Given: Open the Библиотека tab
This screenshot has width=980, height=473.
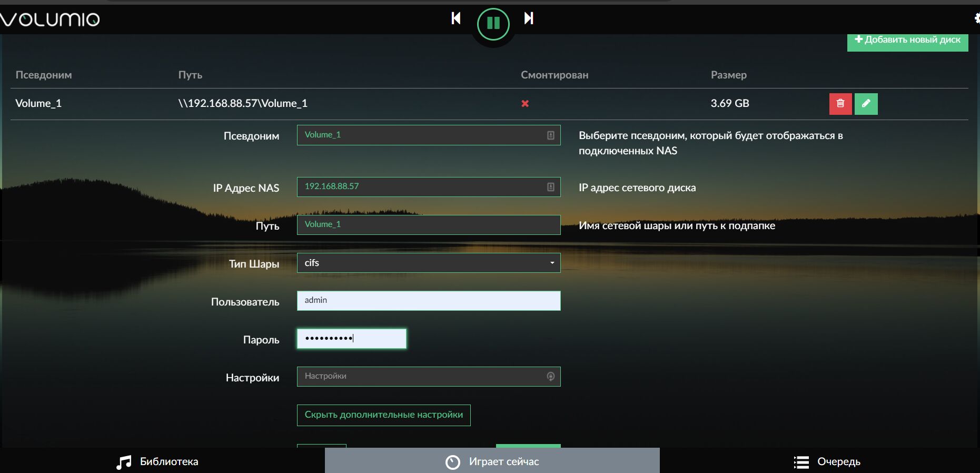Looking at the screenshot, I should [157, 462].
